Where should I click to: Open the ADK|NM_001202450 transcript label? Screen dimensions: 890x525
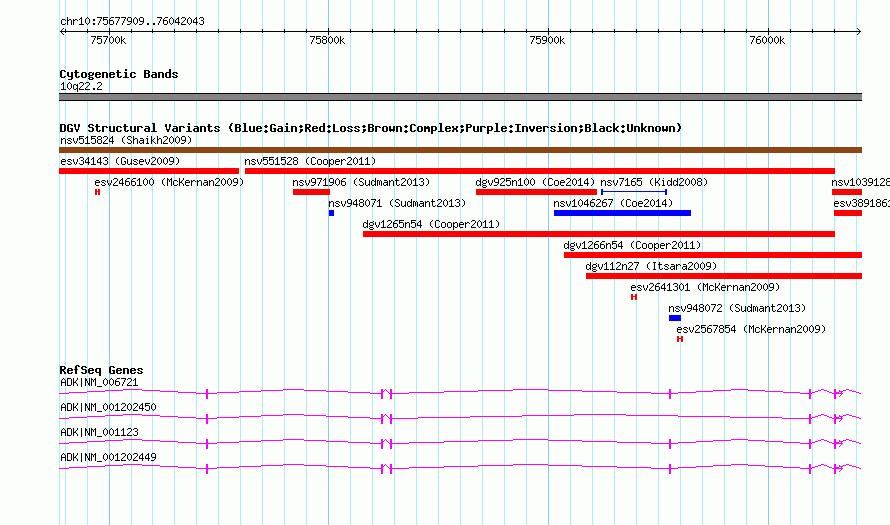(108, 408)
